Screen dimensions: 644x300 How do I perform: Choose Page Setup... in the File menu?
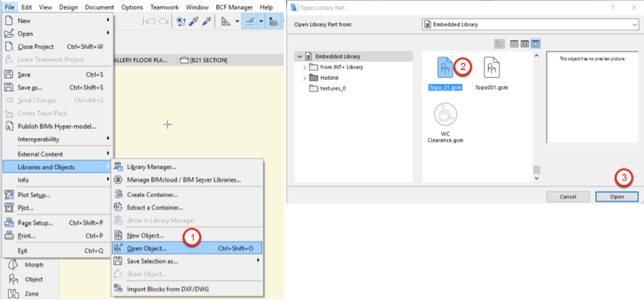tap(57, 223)
